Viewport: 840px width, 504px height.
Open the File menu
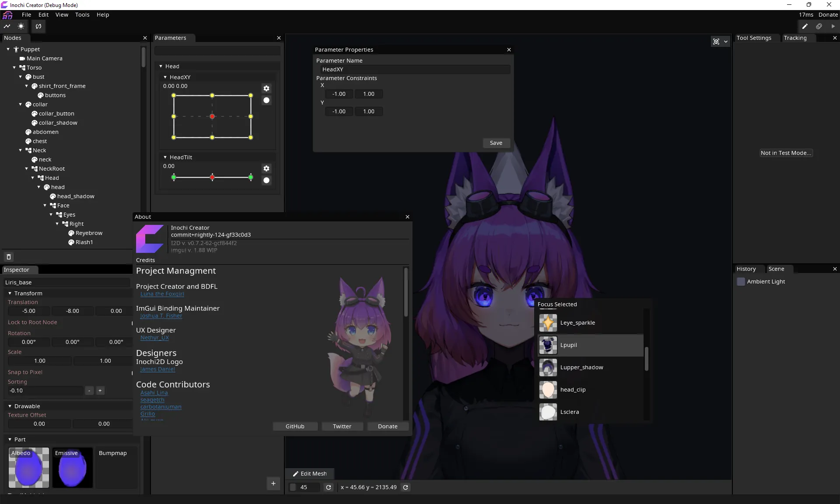click(x=26, y=15)
